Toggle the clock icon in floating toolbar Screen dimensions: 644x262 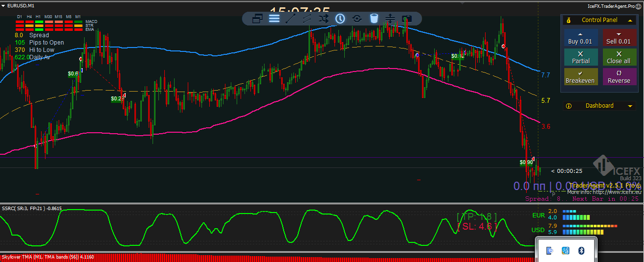click(340, 19)
